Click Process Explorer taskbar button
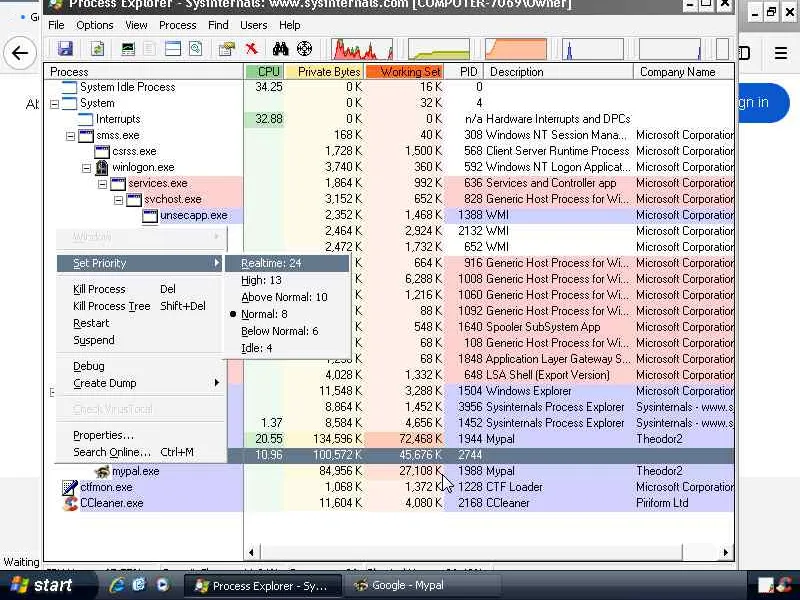 click(264, 585)
